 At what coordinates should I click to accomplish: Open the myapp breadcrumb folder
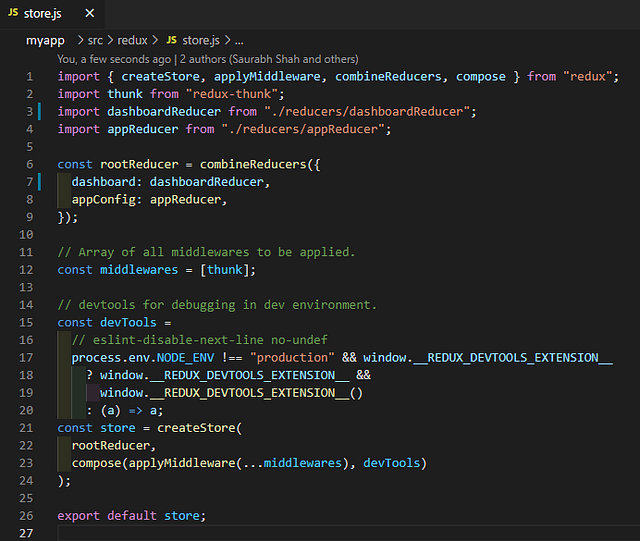pyautogui.click(x=45, y=41)
